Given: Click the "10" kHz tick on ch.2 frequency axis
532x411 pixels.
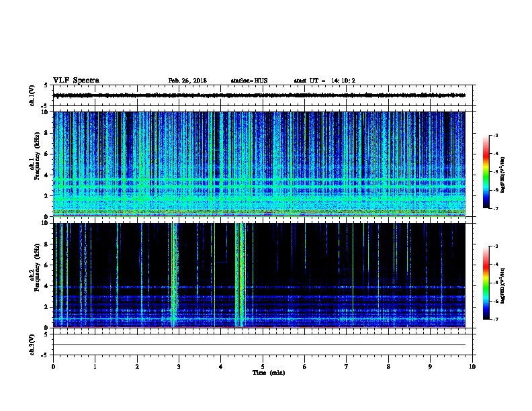Looking at the screenshot, I should tap(45, 224).
